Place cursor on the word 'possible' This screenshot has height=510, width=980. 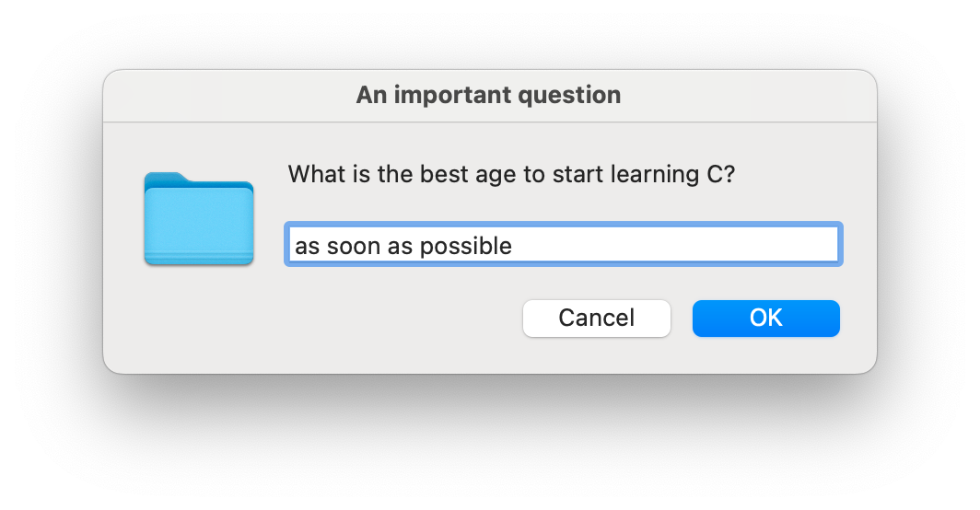point(466,246)
